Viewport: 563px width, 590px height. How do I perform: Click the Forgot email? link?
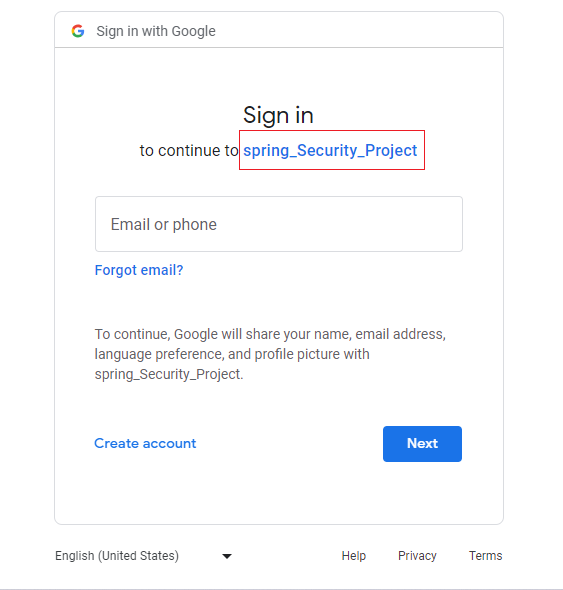coord(139,270)
